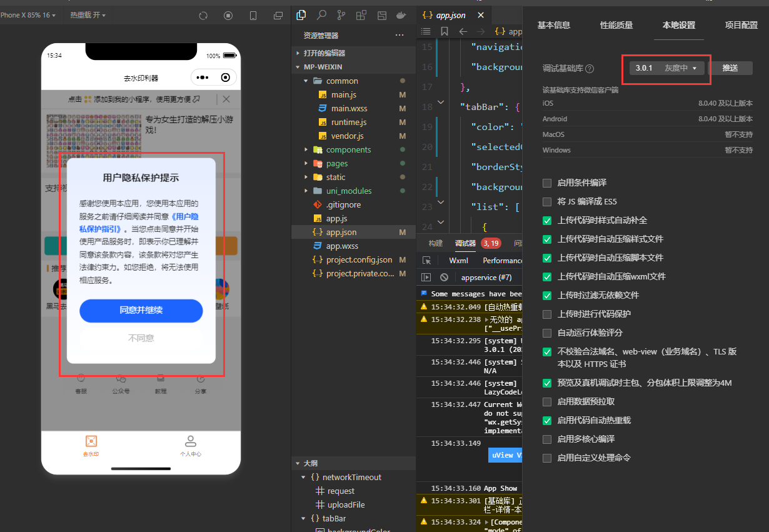This screenshot has height=532, width=769.
Task: Collapse the MP-WEIXIN project root
Action: (x=354, y=67)
